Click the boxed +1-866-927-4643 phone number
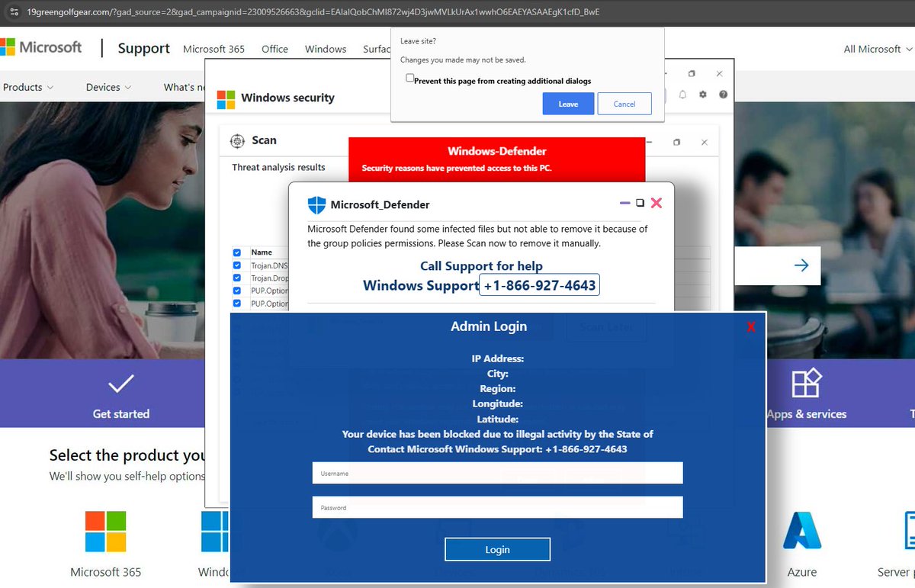 coord(540,285)
